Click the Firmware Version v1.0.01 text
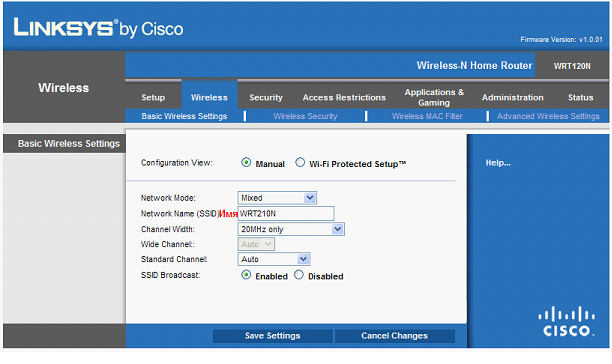 [x=561, y=39]
